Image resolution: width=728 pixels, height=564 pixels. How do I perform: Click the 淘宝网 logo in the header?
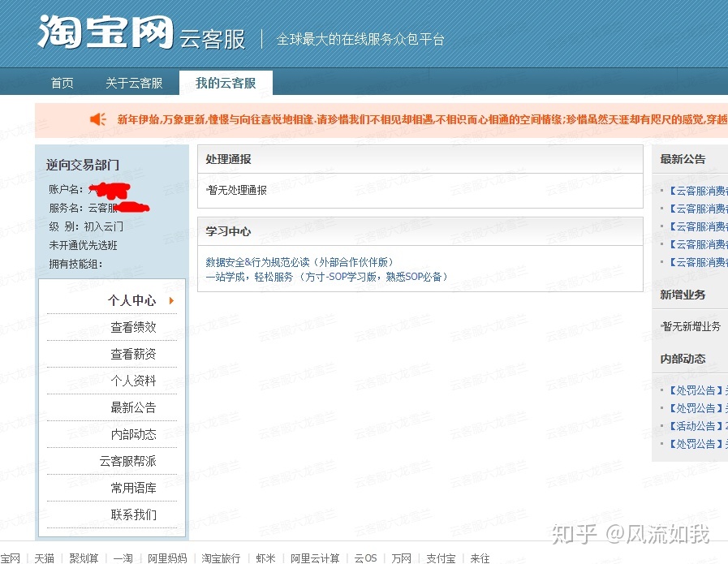tap(106, 32)
